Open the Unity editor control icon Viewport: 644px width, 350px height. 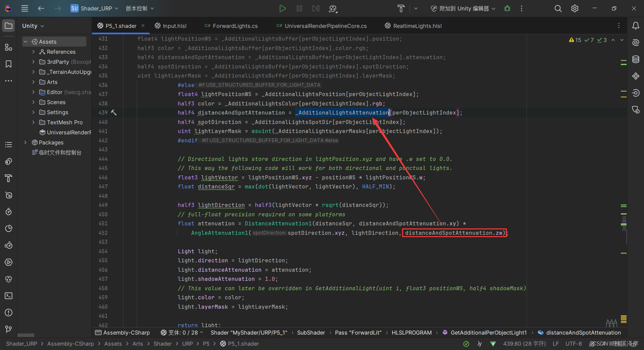333,8
